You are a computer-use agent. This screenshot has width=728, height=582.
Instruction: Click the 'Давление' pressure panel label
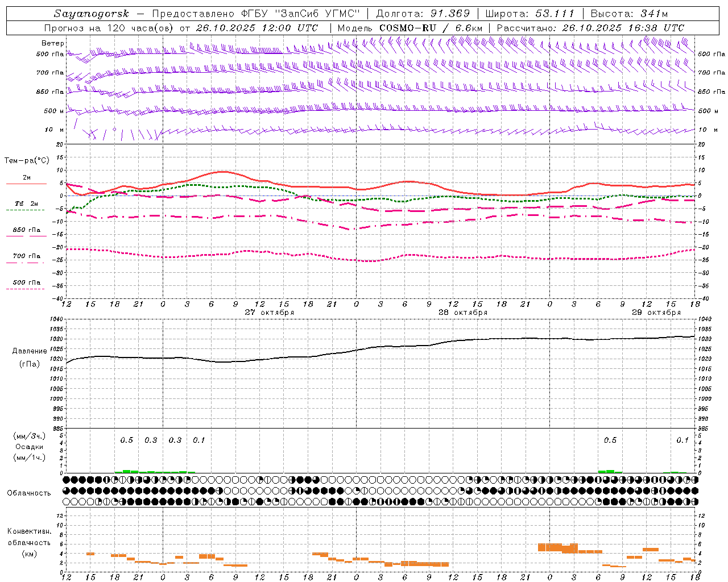pos(30,351)
